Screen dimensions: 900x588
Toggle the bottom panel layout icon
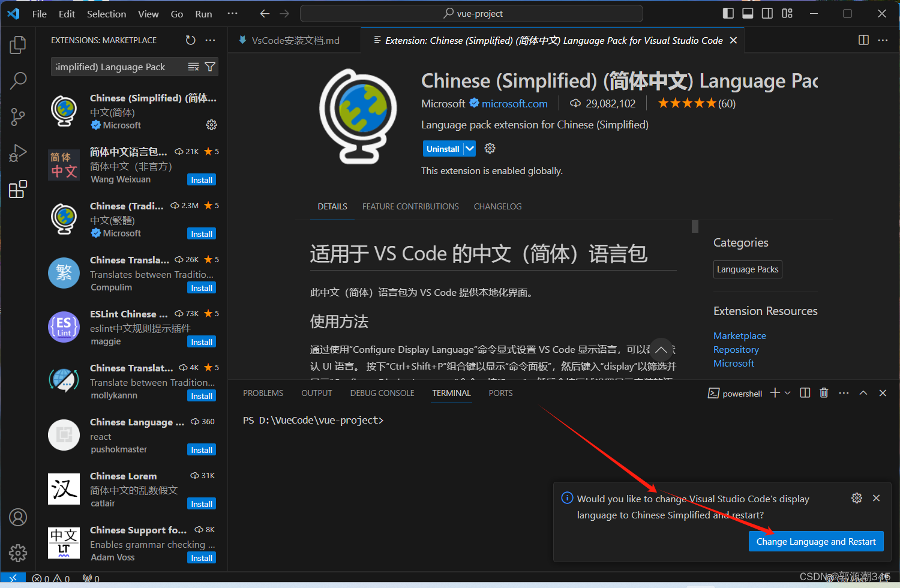(x=748, y=13)
